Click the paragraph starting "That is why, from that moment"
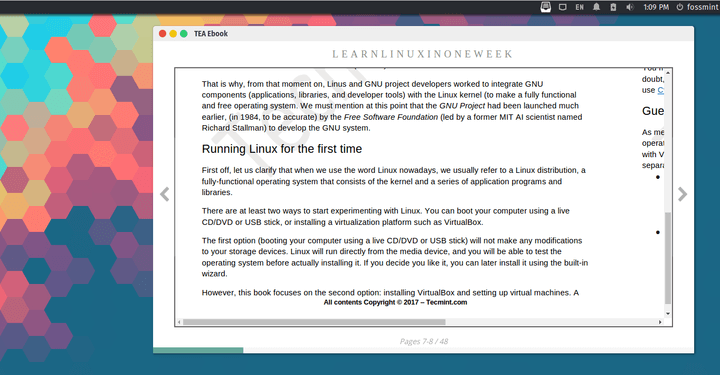This screenshot has height=375, width=720. pos(392,106)
